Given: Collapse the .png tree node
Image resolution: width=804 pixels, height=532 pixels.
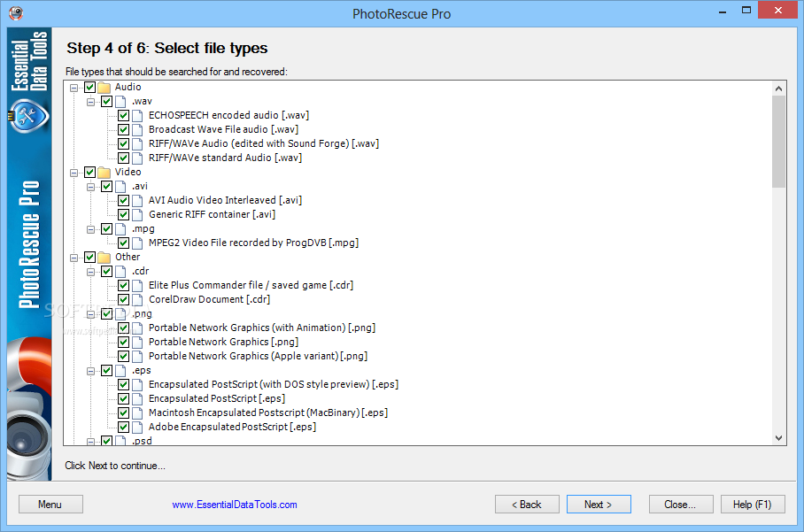Looking at the screenshot, I should coord(90,314).
